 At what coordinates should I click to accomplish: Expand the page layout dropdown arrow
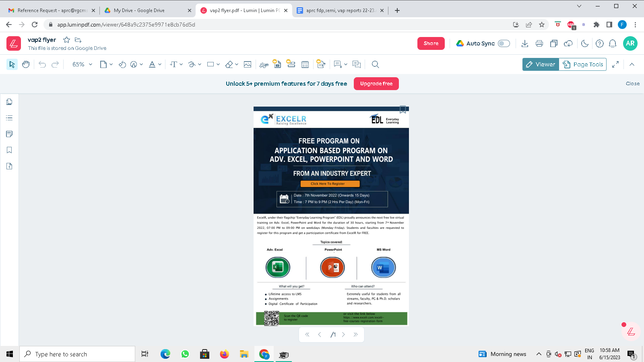pyautogui.click(x=111, y=64)
